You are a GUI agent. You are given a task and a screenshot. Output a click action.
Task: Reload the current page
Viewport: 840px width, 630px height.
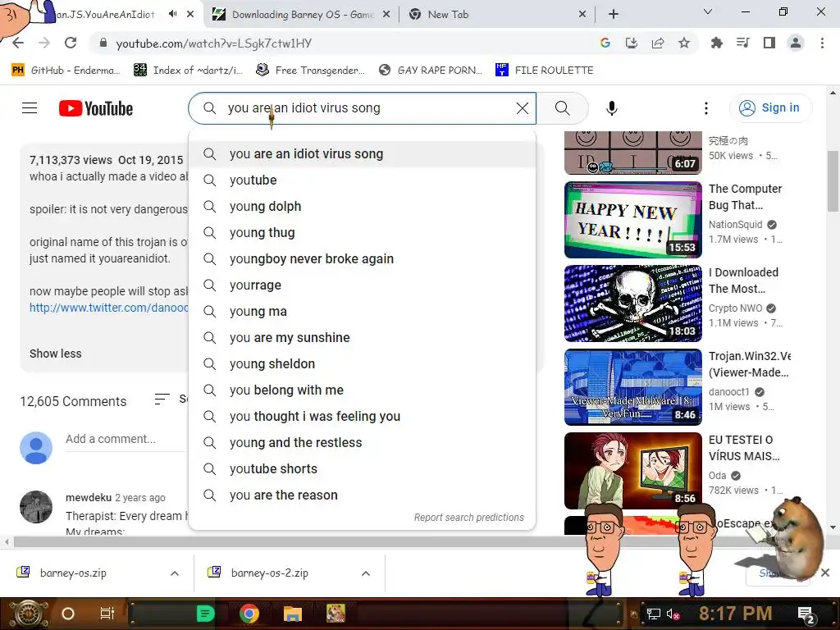(x=71, y=43)
